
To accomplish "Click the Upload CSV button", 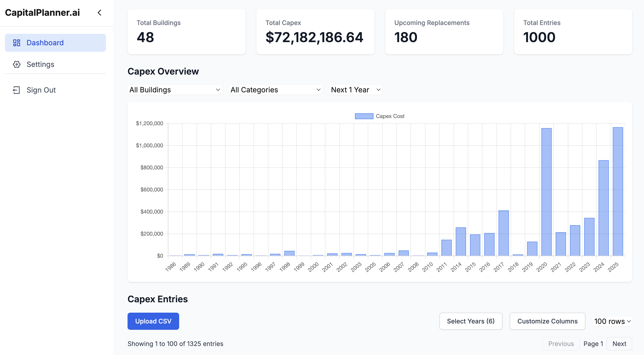I will tap(153, 321).
